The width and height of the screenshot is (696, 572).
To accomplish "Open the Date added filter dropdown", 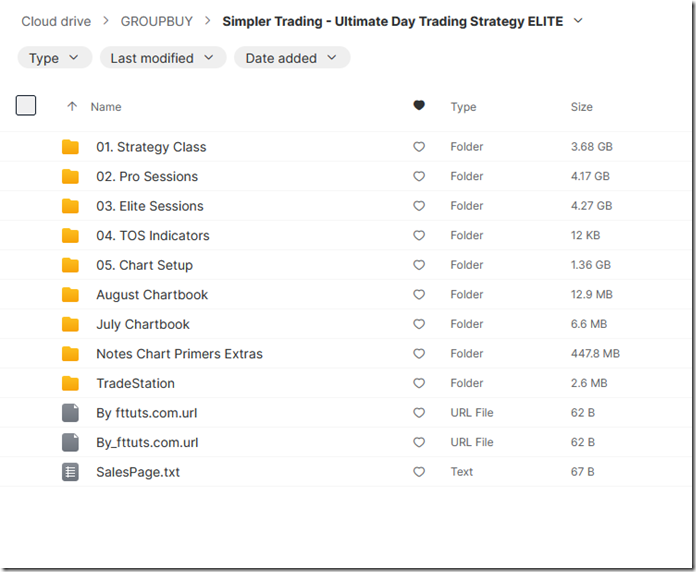I will [x=292, y=58].
